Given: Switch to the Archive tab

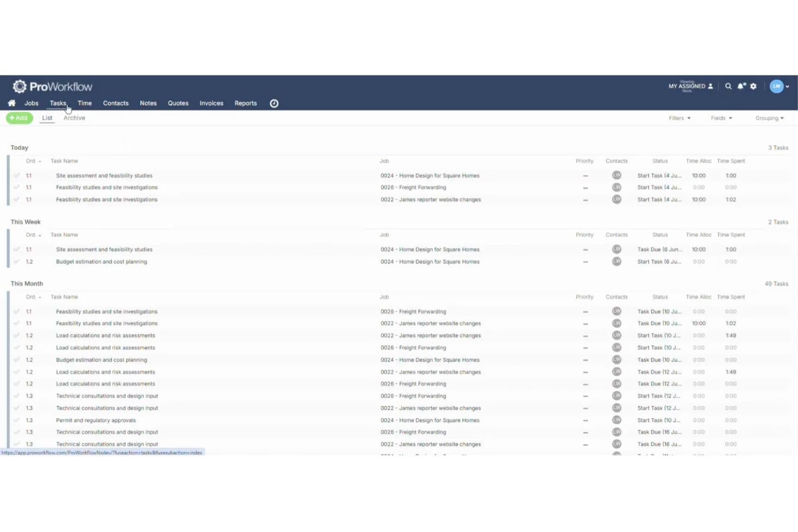Looking at the screenshot, I should coord(74,118).
